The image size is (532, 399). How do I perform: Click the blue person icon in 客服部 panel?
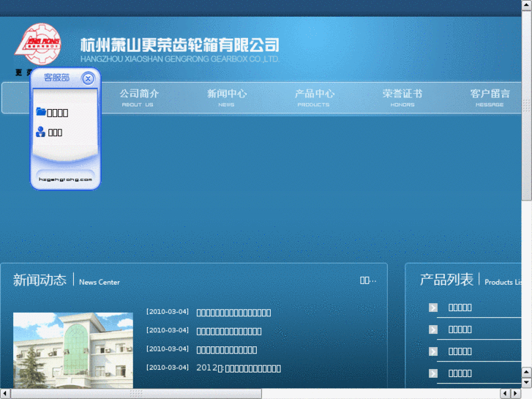(40, 132)
